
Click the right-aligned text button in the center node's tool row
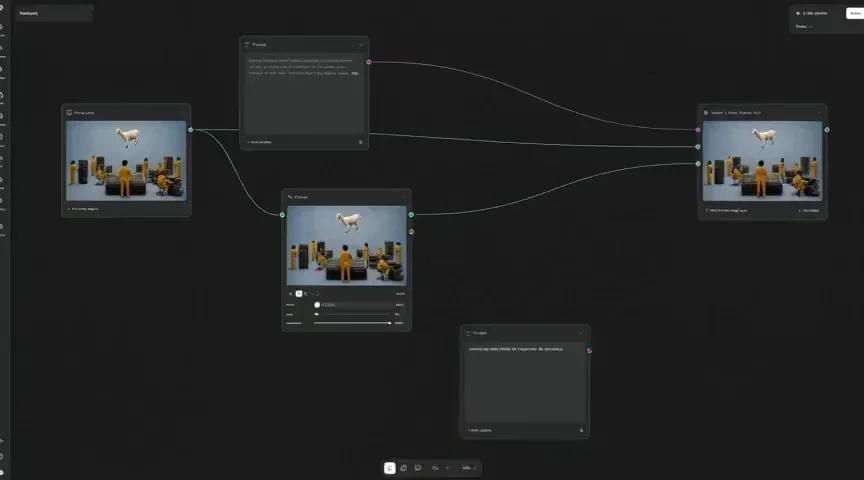tap(400, 294)
